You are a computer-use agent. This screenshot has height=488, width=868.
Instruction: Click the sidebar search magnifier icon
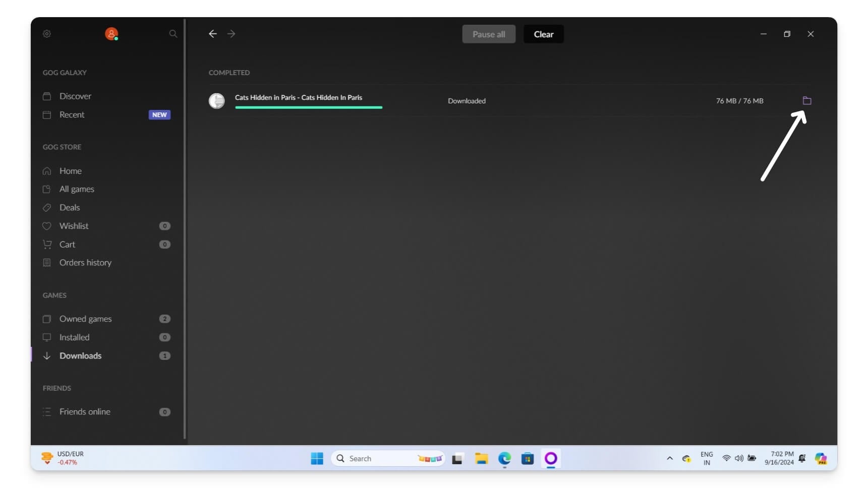(x=173, y=34)
